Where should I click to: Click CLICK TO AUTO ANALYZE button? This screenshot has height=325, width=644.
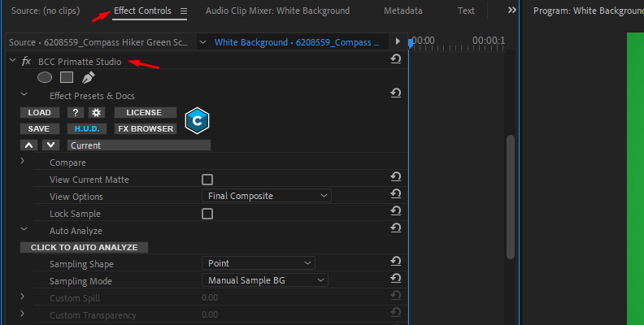coord(85,248)
